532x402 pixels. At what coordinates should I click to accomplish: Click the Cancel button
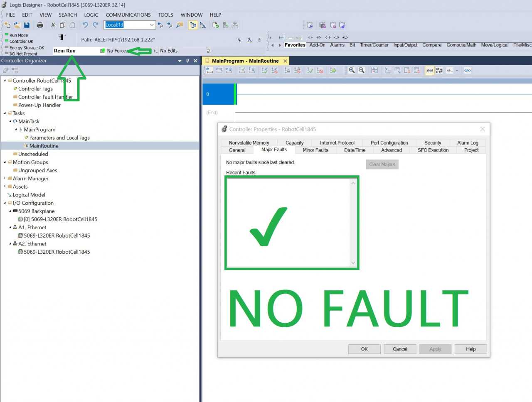click(x=400, y=349)
